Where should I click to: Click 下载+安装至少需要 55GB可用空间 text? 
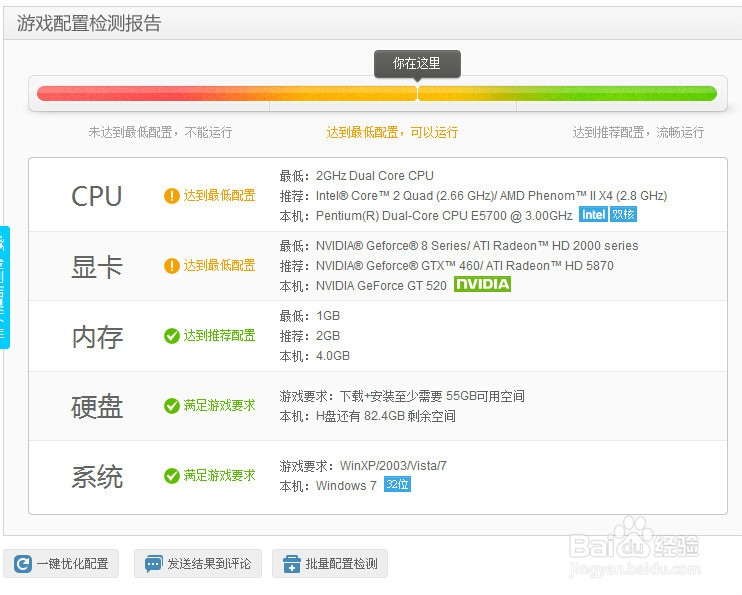coord(432,396)
